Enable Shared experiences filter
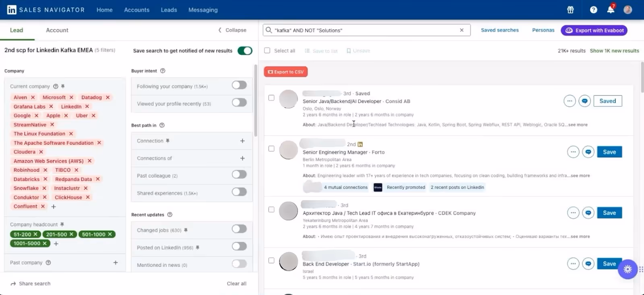 click(x=239, y=192)
